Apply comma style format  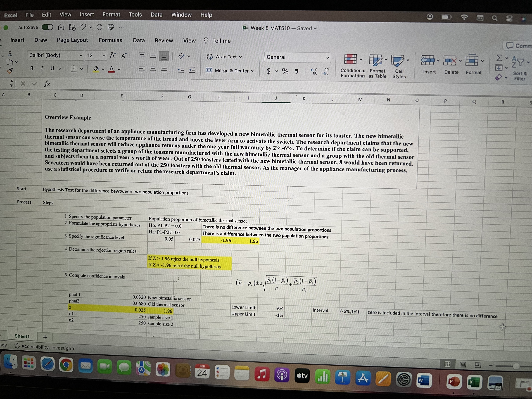coord(296,71)
